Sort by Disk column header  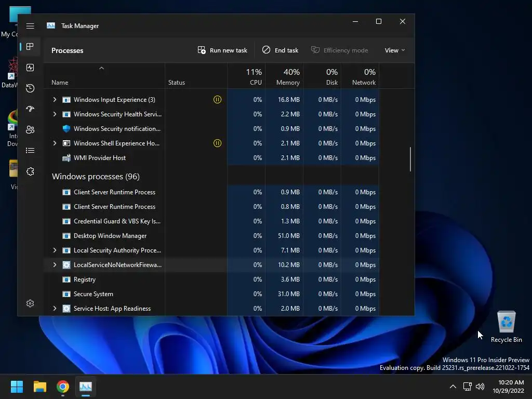coord(322,76)
